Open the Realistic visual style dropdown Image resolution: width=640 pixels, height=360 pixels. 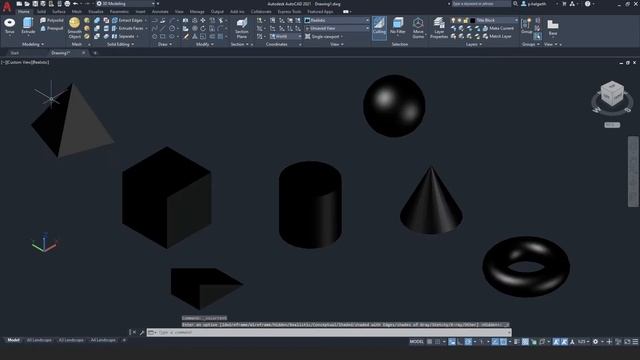tap(337, 20)
